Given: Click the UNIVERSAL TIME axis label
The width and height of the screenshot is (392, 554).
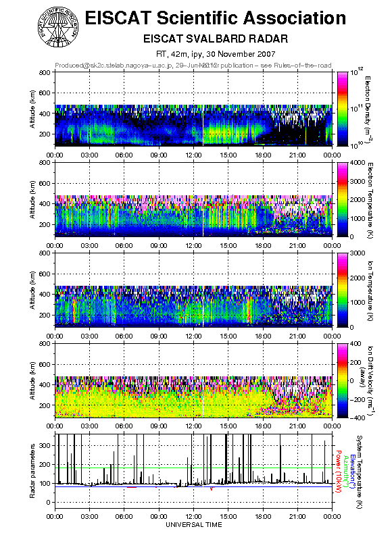Looking at the screenshot, I should coord(194,525).
